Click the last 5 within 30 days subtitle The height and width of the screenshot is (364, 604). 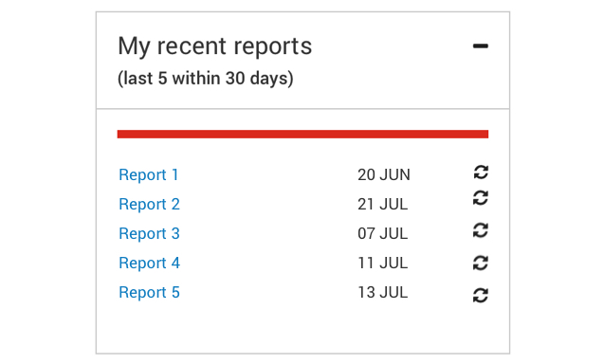206,79
